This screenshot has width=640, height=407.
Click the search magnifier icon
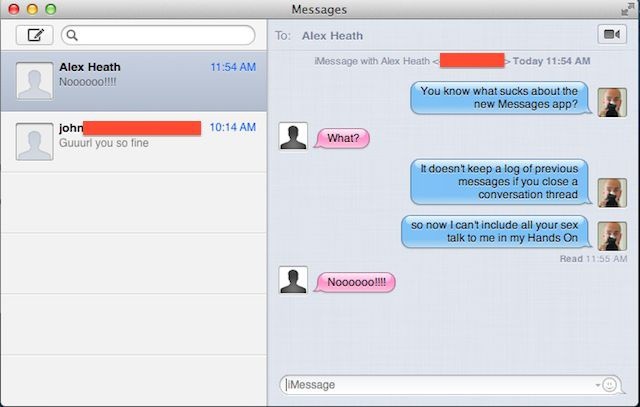[72, 36]
